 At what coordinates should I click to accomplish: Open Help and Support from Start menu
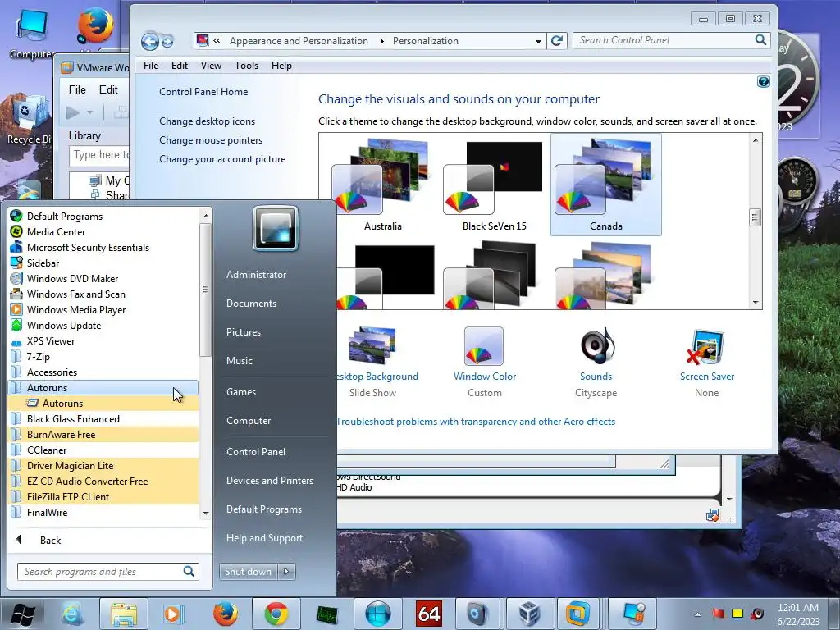tap(264, 538)
